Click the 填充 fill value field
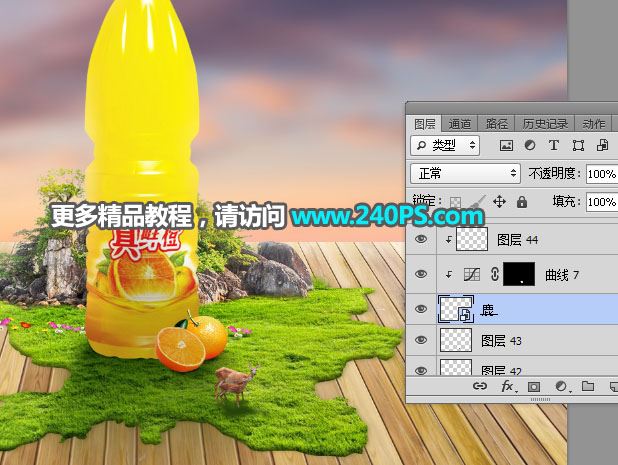Screen dimensions: 618x465 click(602, 202)
